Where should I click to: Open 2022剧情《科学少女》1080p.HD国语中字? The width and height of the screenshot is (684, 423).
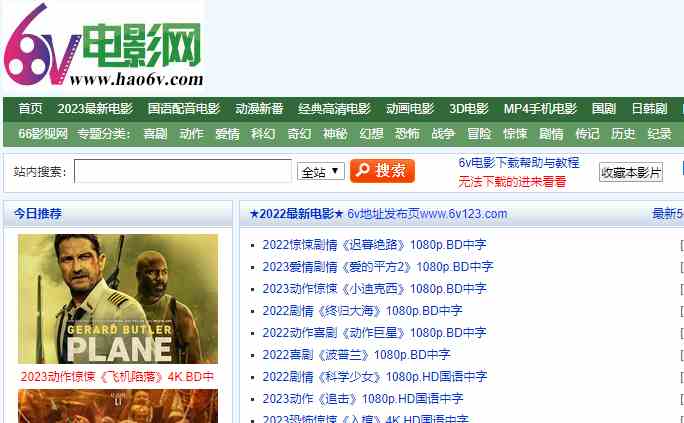[x=375, y=376]
